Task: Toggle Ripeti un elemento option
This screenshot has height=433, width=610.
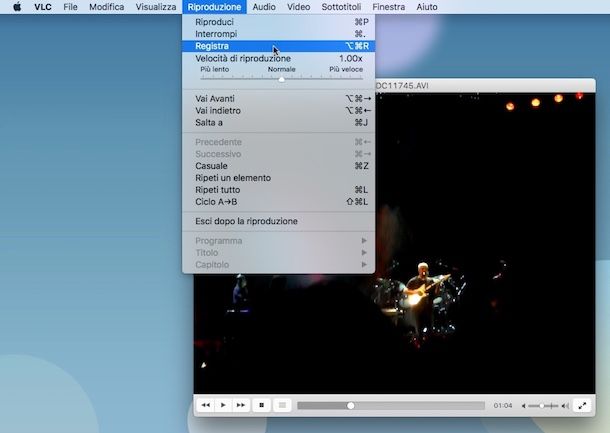Action: click(279, 178)
